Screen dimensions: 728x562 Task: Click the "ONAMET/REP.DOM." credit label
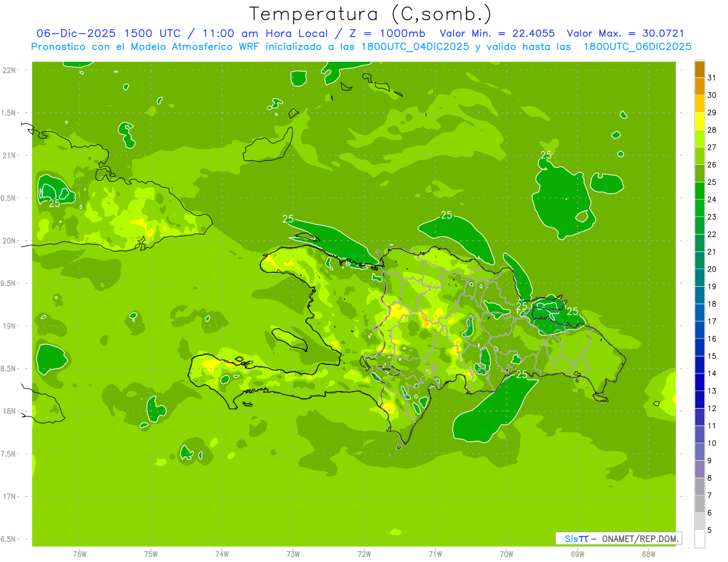(x=640, y=538)
